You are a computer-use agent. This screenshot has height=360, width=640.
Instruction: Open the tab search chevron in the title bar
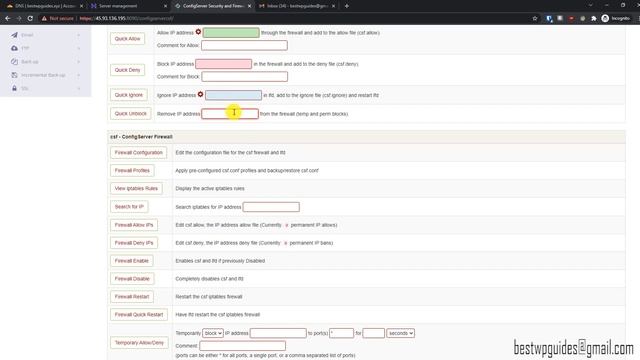pos(590,5)
